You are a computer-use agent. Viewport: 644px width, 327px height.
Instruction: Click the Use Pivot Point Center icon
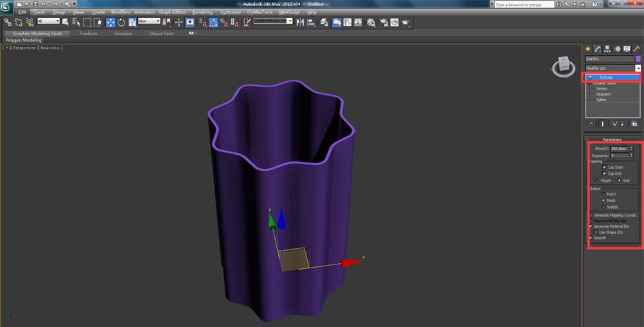tap(166, 22)
